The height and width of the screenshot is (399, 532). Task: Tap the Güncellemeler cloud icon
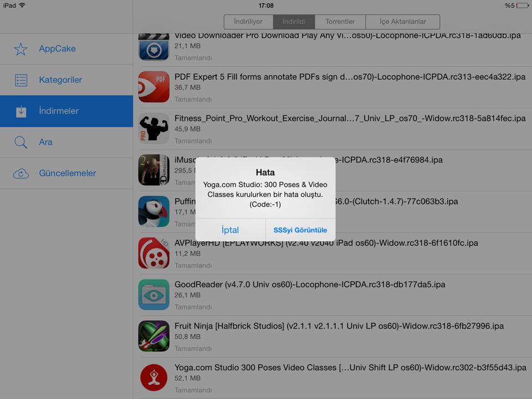point(21,173)
